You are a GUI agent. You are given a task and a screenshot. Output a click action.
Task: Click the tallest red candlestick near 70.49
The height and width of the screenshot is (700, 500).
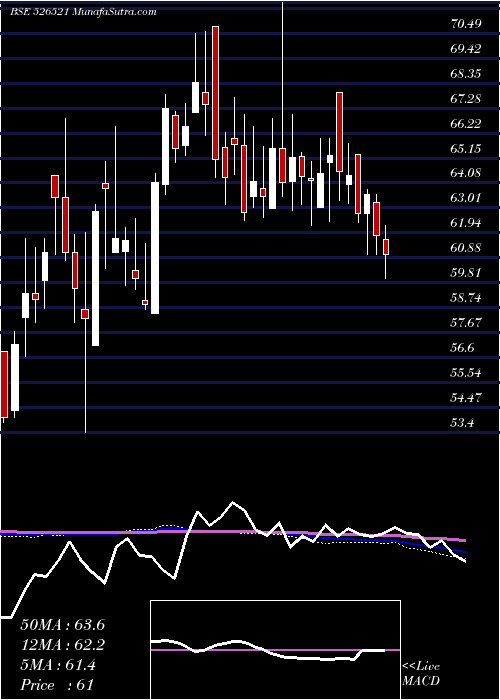[x=216, y=93]
